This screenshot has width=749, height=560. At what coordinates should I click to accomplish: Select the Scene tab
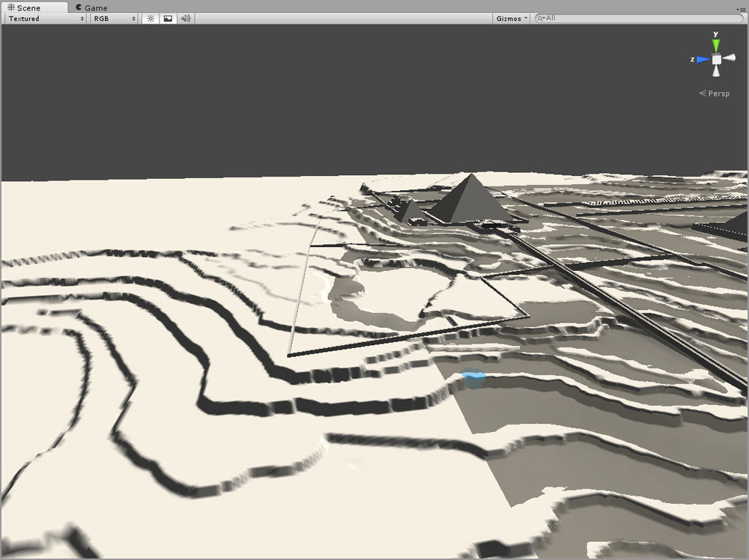click(x=30, y=7)
